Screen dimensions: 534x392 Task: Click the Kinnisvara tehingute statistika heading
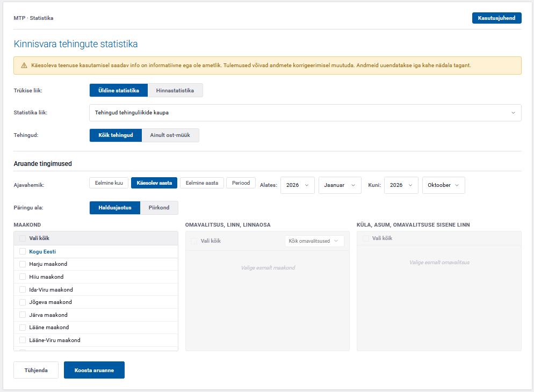pos(76,44)
